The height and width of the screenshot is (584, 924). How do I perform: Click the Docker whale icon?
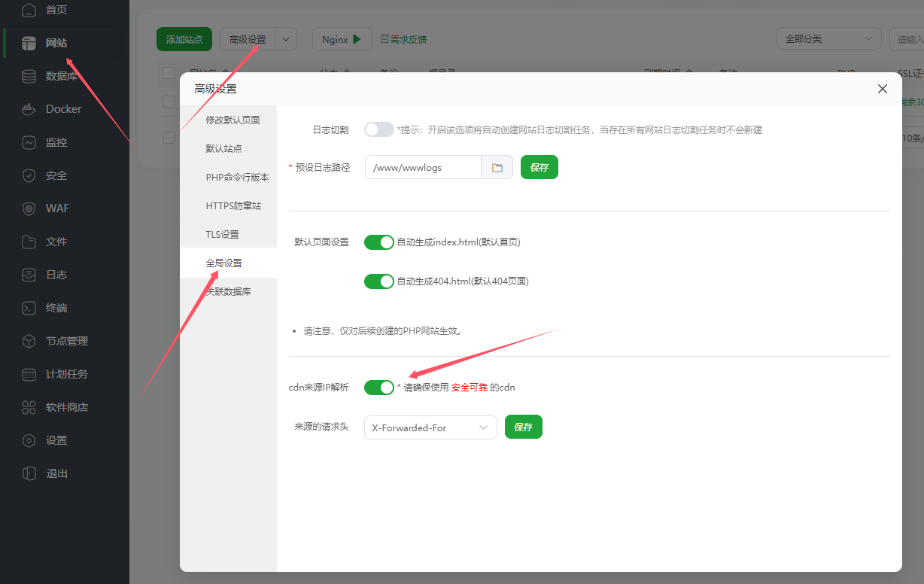[29, 109]
